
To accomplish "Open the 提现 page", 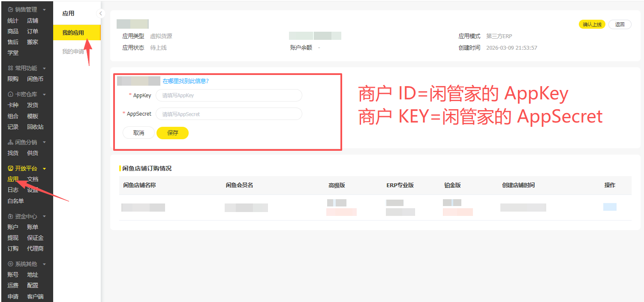I will coord(13,238).
